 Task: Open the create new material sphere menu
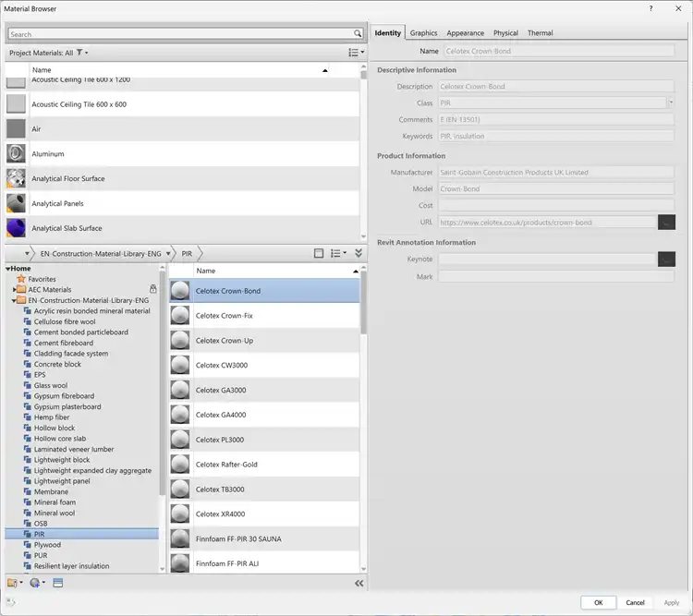pyautogui.click(x=37, y=583)
